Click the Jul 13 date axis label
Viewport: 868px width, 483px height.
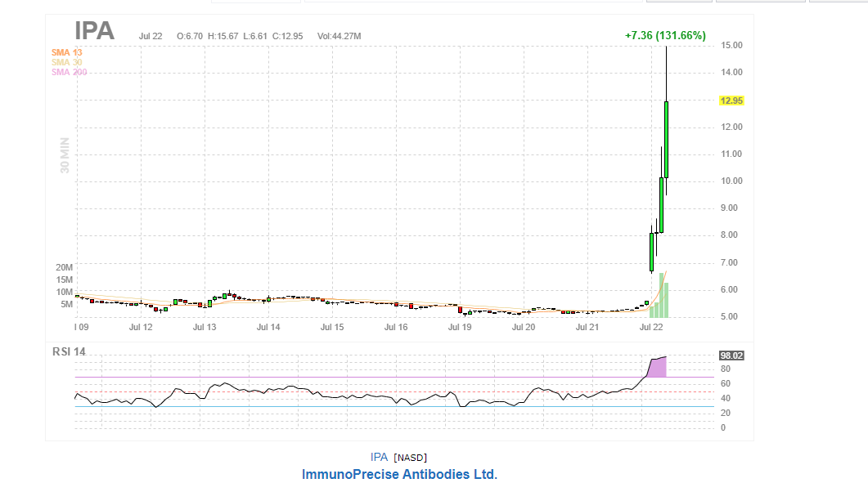(x=205, y=327)
